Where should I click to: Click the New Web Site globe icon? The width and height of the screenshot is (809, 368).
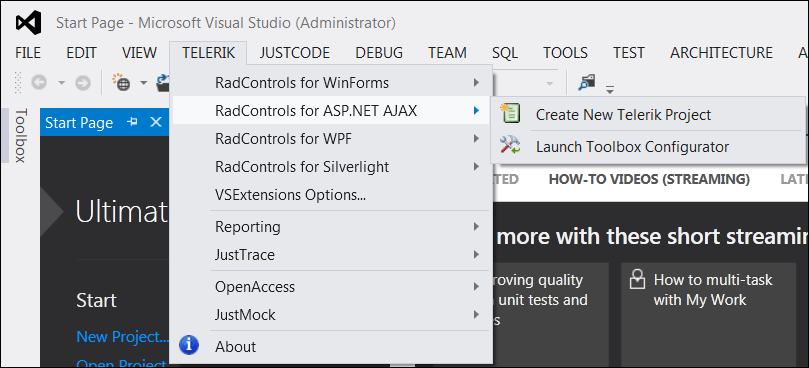pos(122,82)
